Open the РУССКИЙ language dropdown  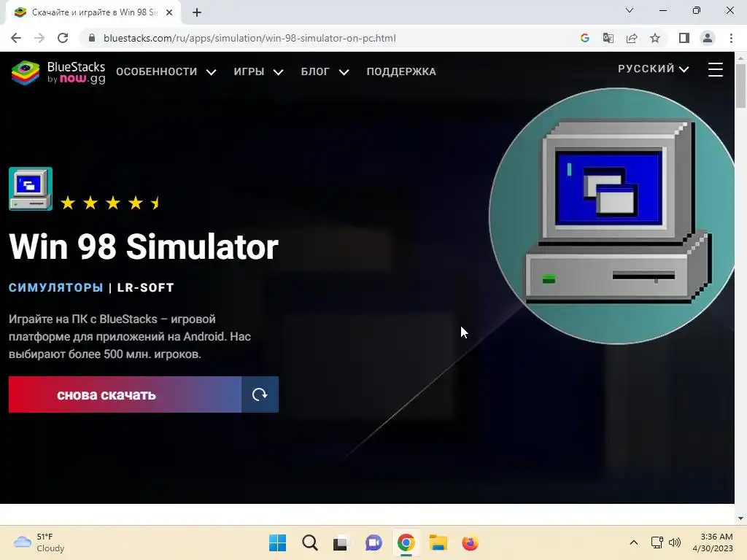tap(653, 69)
